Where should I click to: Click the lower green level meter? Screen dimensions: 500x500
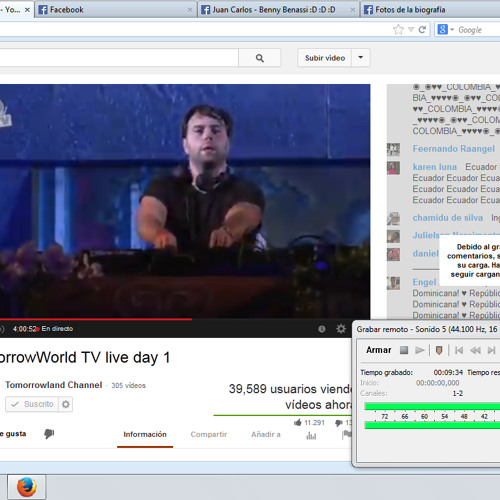point(432,425)
